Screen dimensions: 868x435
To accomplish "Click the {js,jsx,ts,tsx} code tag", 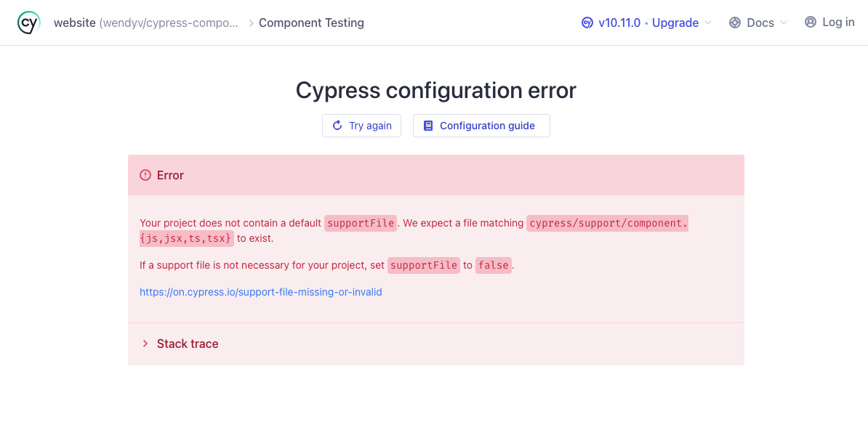I will coord(187,239).
